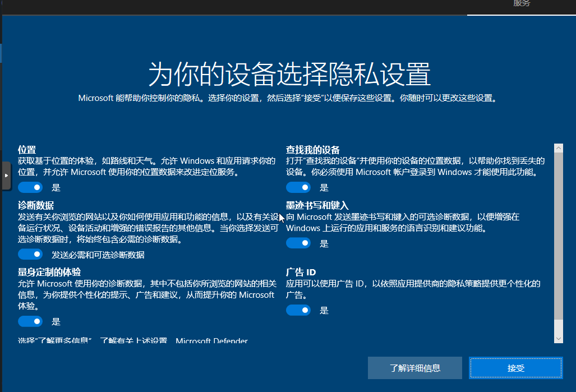
Task: Click the 为你的设备选择隐私设置 page title
Action: tap(289, 74)
